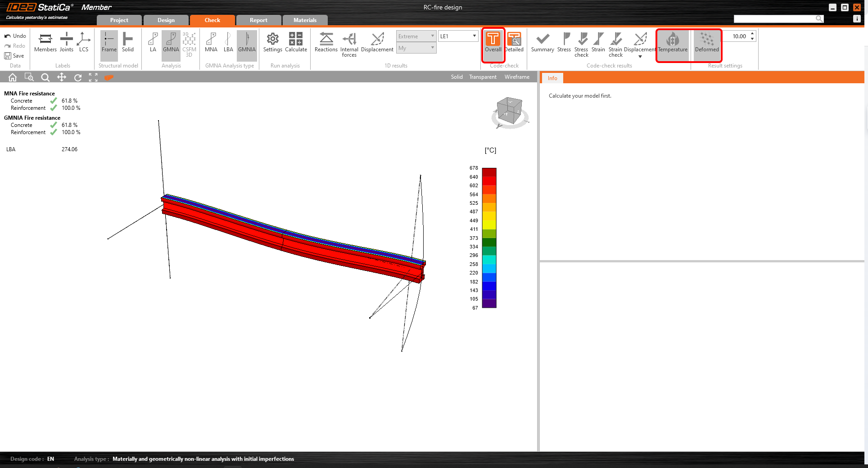Switch structural model to Solid

[128, 42]
